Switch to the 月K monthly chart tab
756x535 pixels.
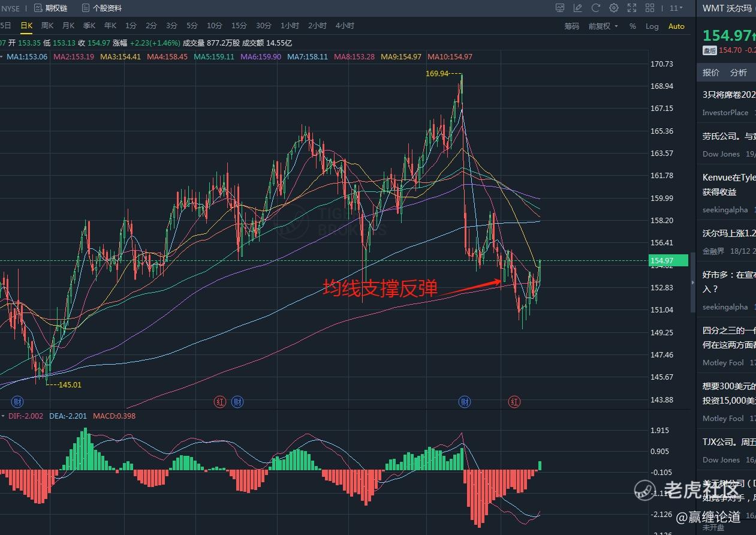pos(68,26)
